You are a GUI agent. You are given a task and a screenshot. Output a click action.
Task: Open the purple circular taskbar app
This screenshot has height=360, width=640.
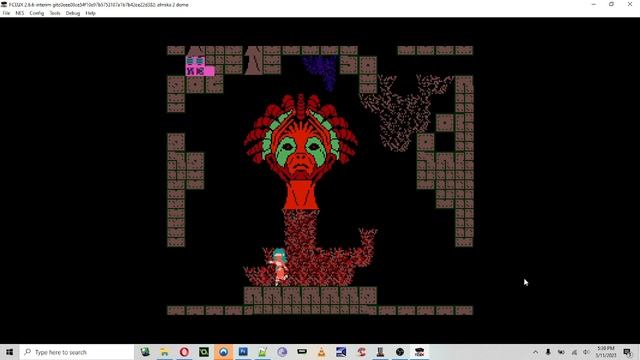[282, 352]
